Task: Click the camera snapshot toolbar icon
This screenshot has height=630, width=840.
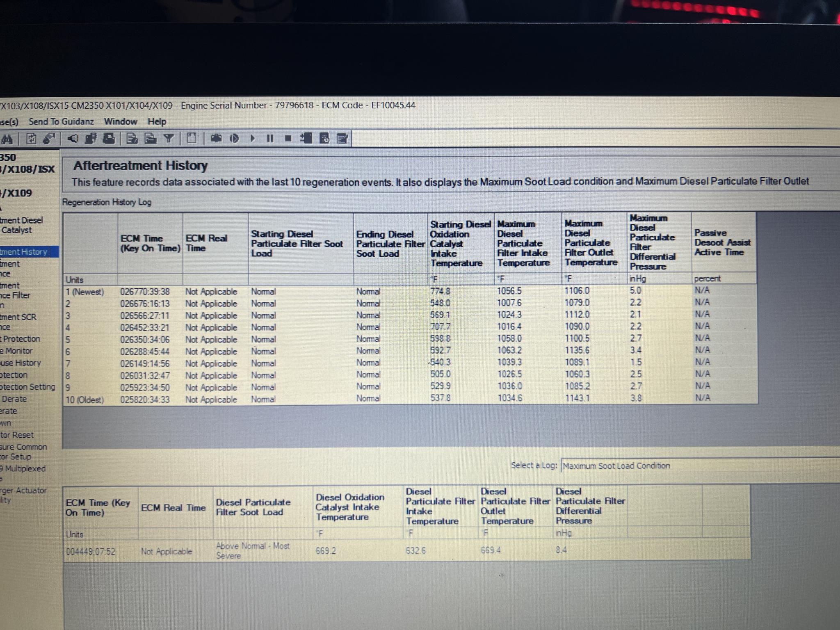Action: [x=216, y=139]
